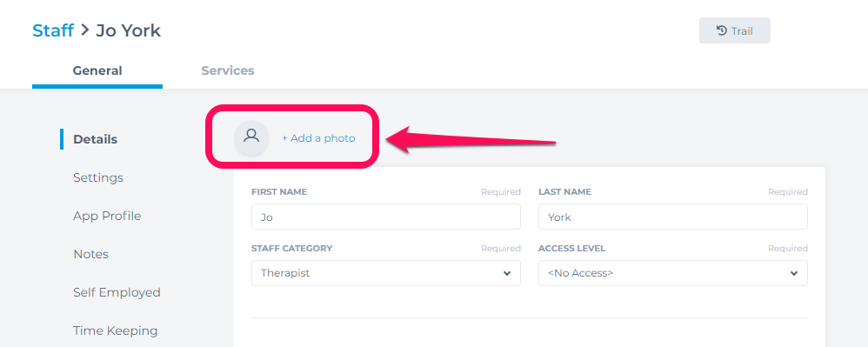Click the staff avatar placeholder icon
Viewport: 868px width, 347px height.
(251, 137)
